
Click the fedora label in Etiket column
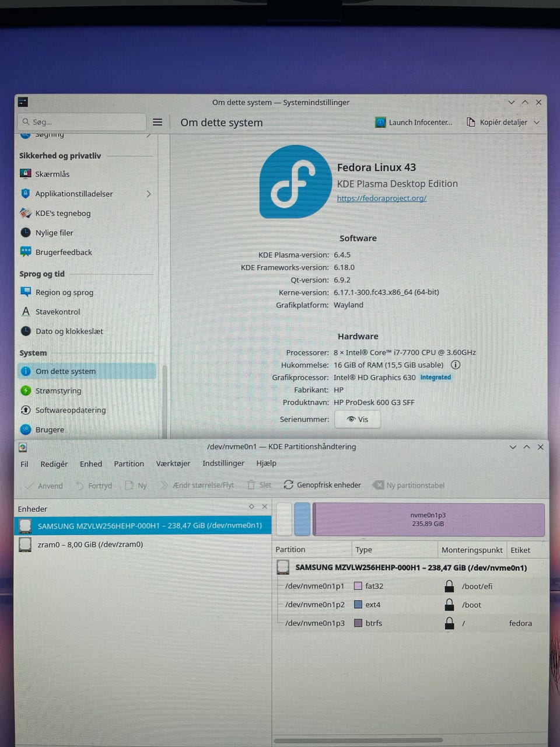click(520, 623)
